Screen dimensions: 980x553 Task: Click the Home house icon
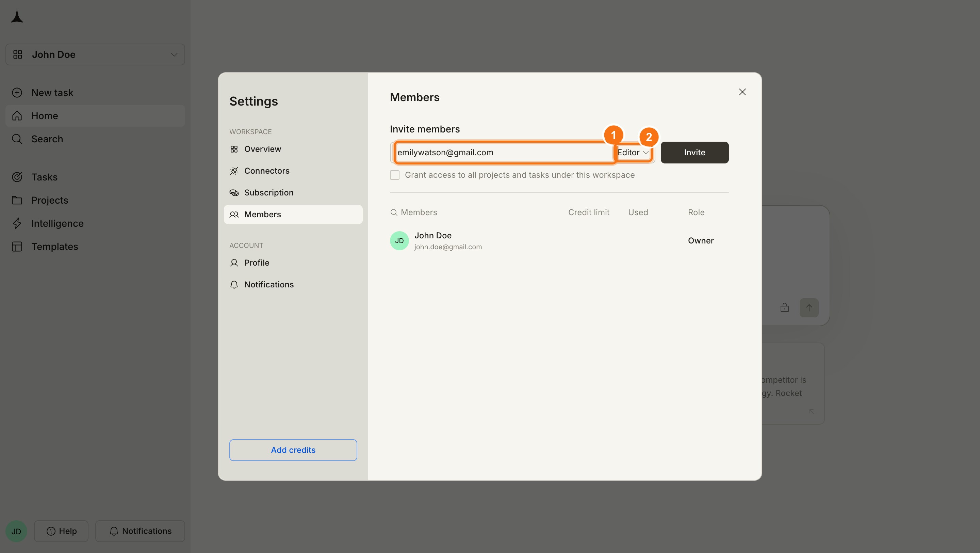[17, 116]
